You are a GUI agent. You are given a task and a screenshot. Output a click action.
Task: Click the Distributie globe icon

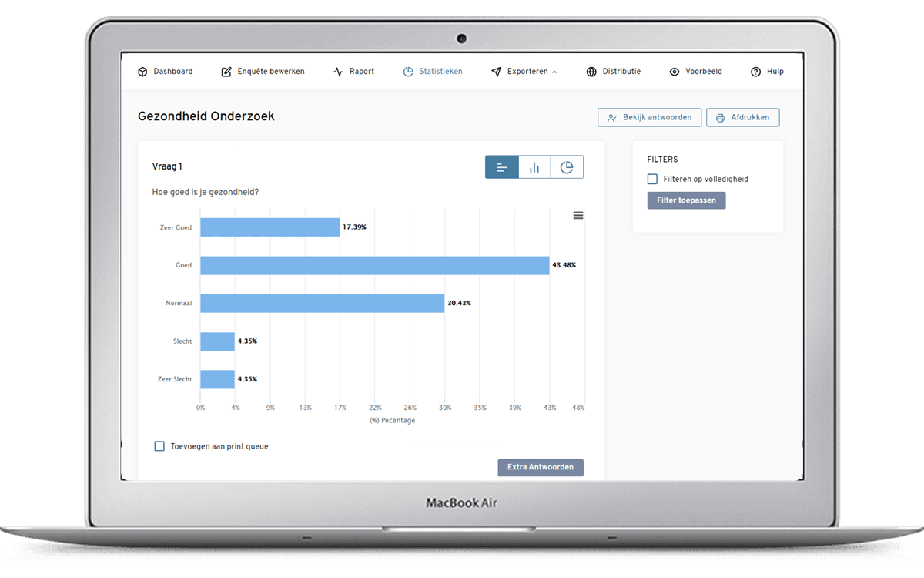591,72
